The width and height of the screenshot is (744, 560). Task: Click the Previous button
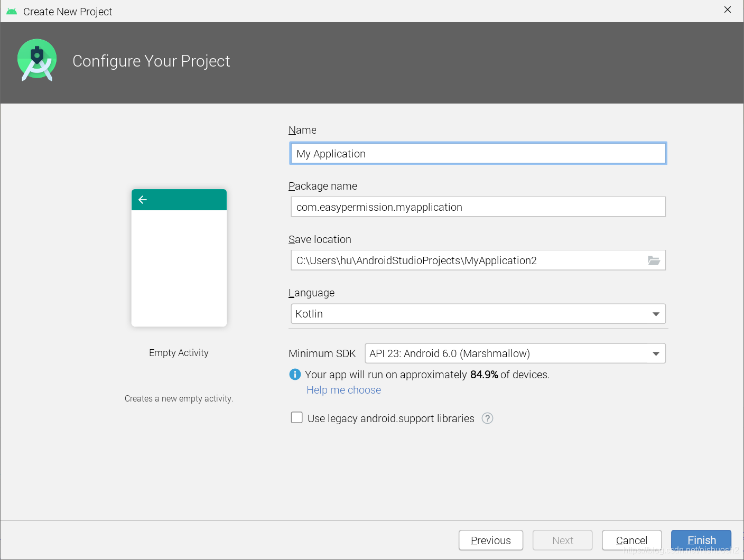tap(491, 540)
